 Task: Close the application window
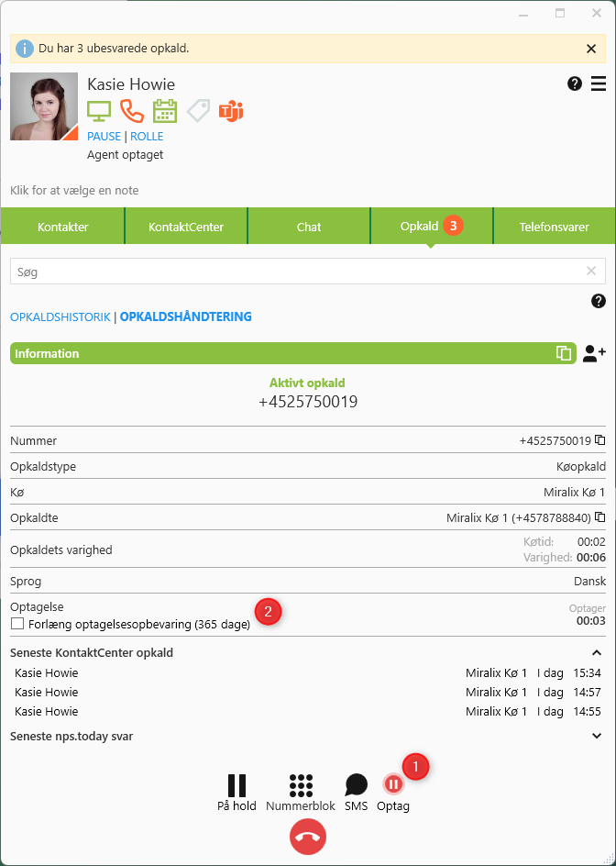click(597, 13)
